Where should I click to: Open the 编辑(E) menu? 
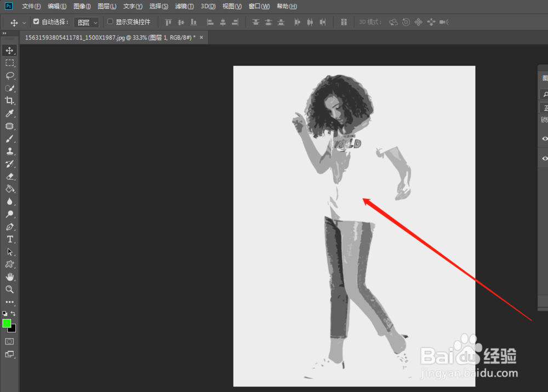click(57, 6)
